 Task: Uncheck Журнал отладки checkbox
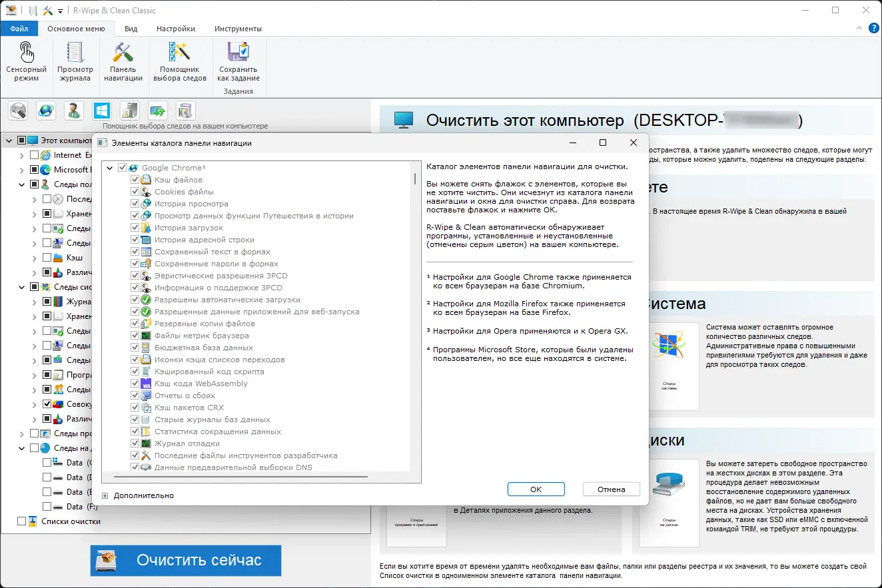coord(135,443)
